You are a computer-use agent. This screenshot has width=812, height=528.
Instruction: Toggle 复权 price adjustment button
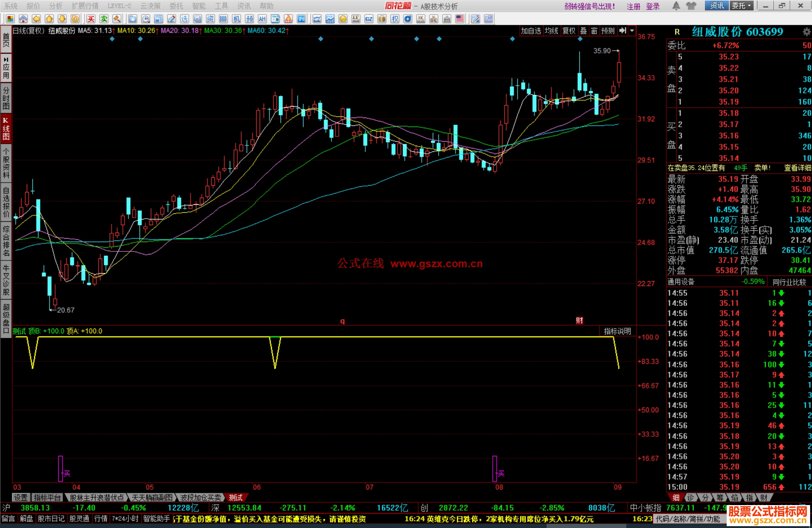569,31
